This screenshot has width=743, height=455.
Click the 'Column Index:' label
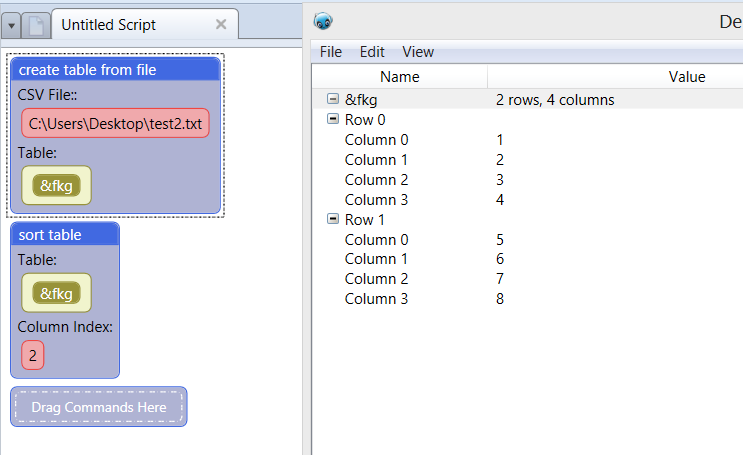(x=65, y=327)
